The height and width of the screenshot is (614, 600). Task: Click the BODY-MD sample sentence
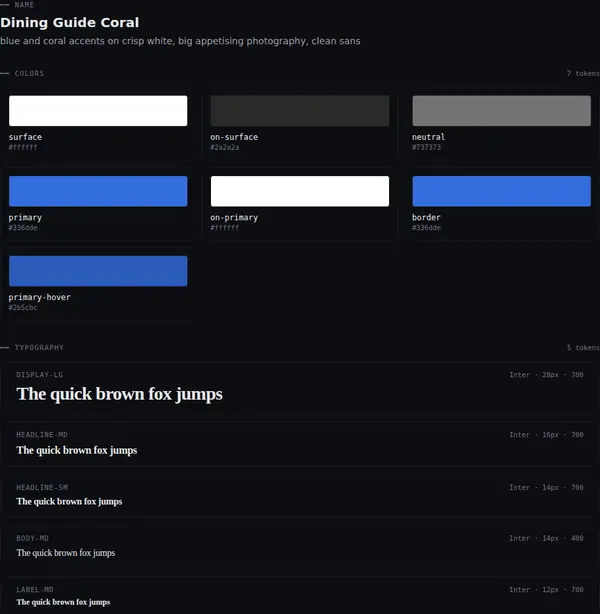(66, 553)
